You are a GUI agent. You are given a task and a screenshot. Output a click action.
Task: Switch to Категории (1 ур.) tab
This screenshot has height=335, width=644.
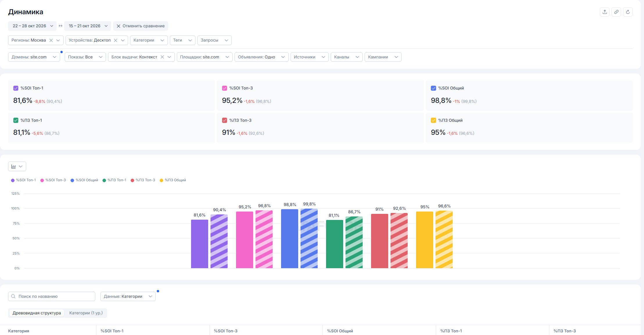coord(86,313)
